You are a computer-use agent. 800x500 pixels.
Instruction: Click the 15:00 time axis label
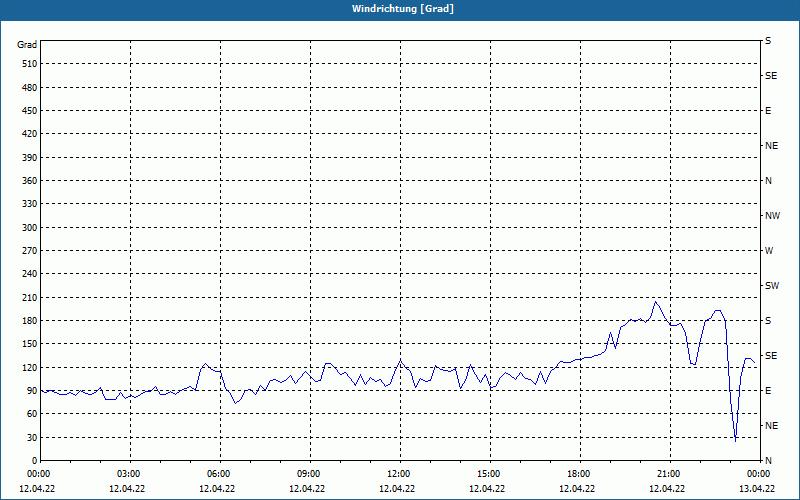tap(489, 474)
